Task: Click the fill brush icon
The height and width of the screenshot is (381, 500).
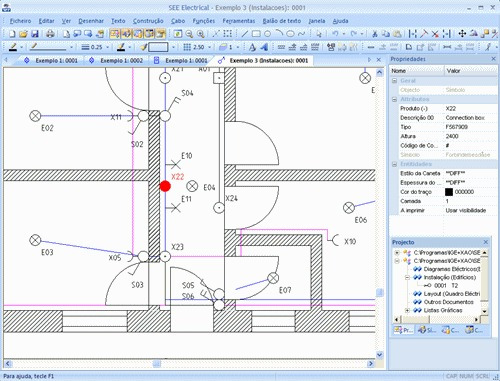Action: tap(143, 47)
